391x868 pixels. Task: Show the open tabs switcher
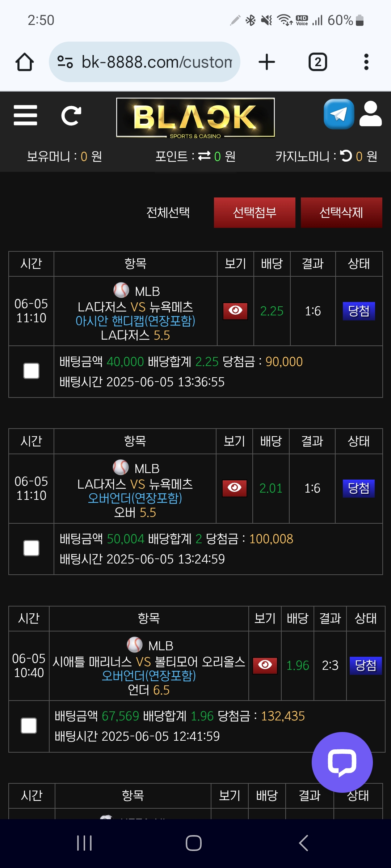pos(318,62)
